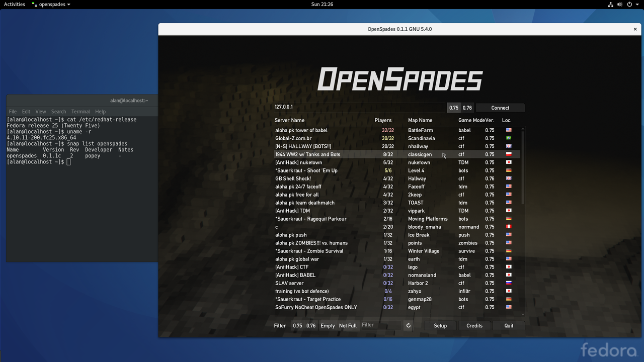Select the aloha.pk tower of babel server
The width and height of the screenshot is (644, 362).
click(x=396, y=130)
